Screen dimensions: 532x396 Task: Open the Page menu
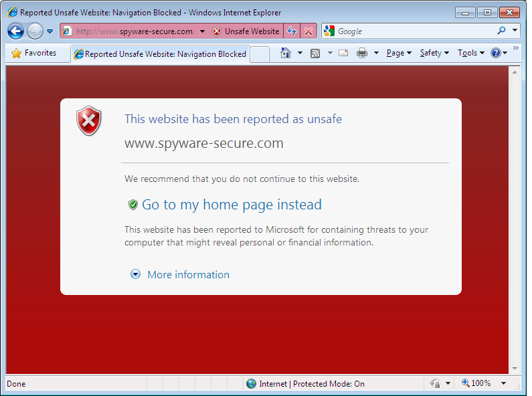point(399,53)
